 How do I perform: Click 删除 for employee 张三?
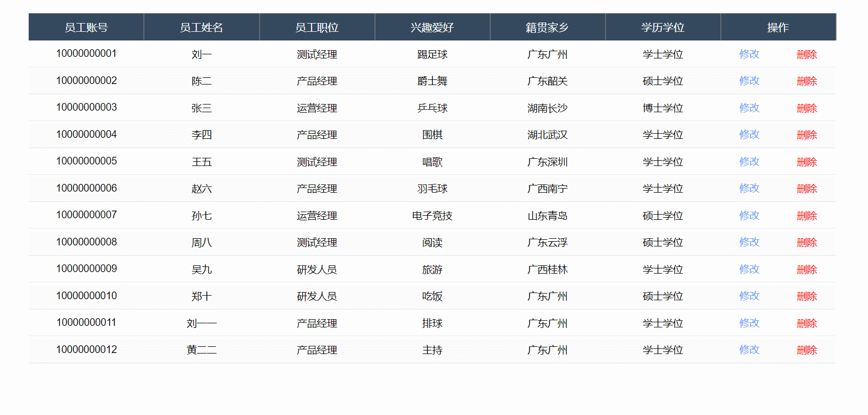point(807,108)
